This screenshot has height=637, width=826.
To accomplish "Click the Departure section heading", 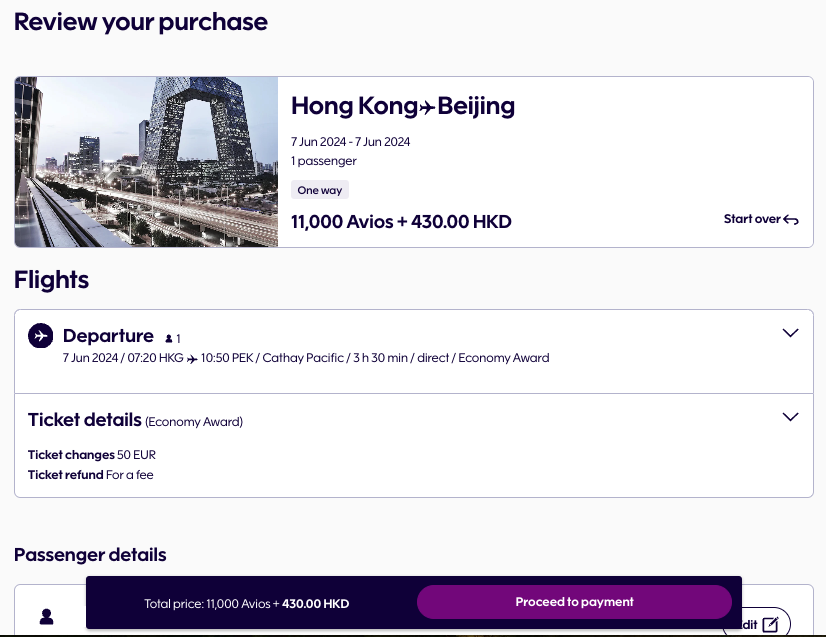I will point(108,336).
